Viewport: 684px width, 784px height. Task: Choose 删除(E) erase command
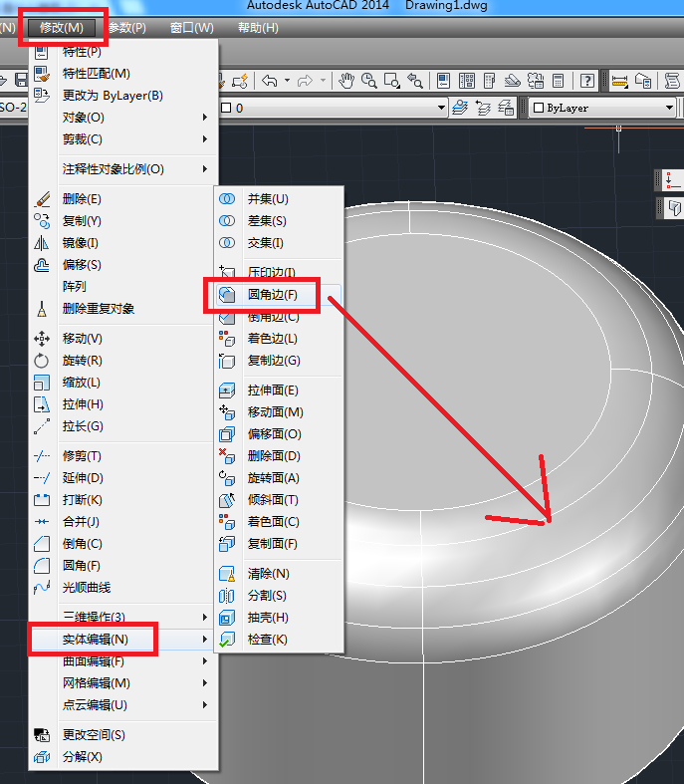tap(123, 199)
